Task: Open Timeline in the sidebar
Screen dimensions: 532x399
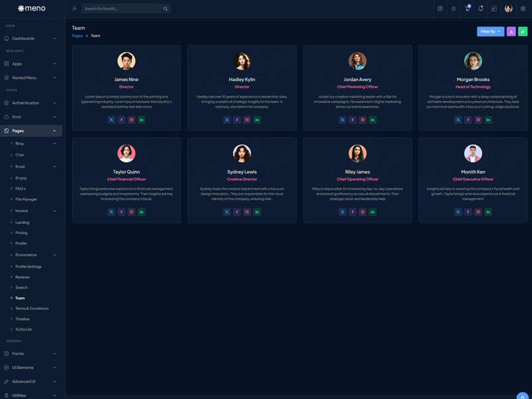Action: tap(23, 319)
